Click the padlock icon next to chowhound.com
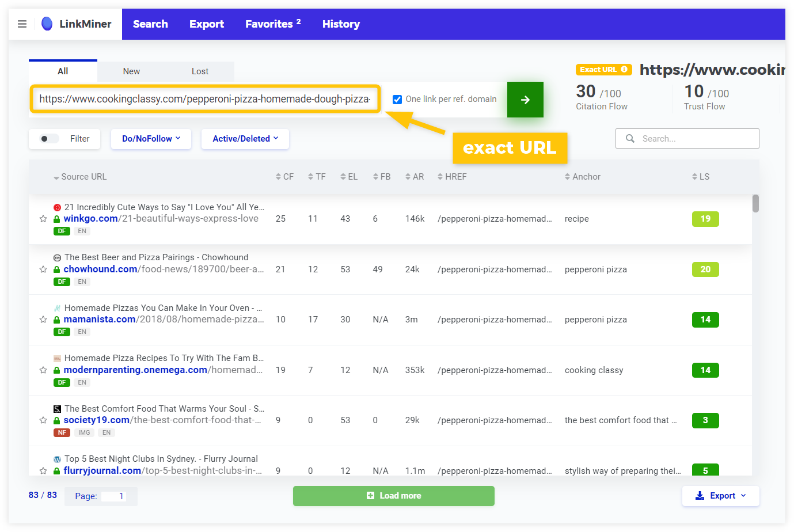794x532 pixels. pos(57,269)
